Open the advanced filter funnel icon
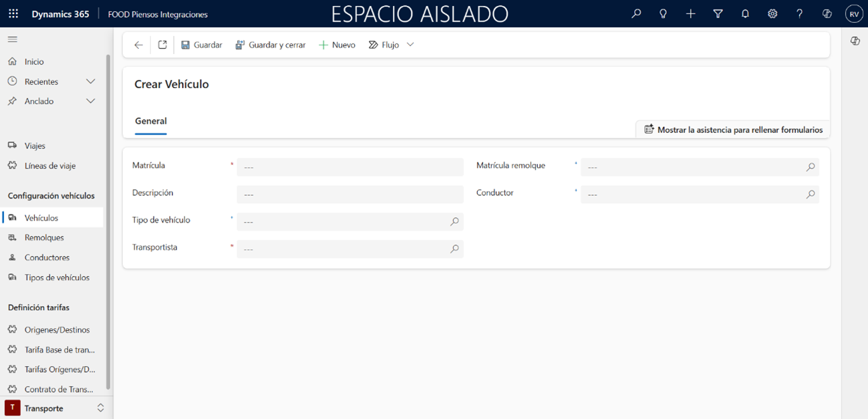 (x=718, y=13)
